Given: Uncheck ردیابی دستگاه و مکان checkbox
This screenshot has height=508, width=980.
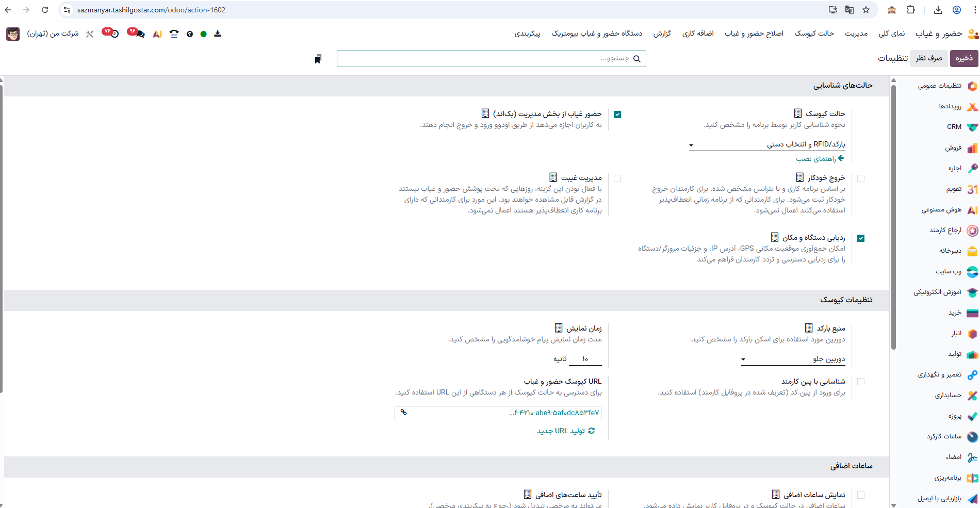Looking at the screenshot, I should tap(861, 238).
